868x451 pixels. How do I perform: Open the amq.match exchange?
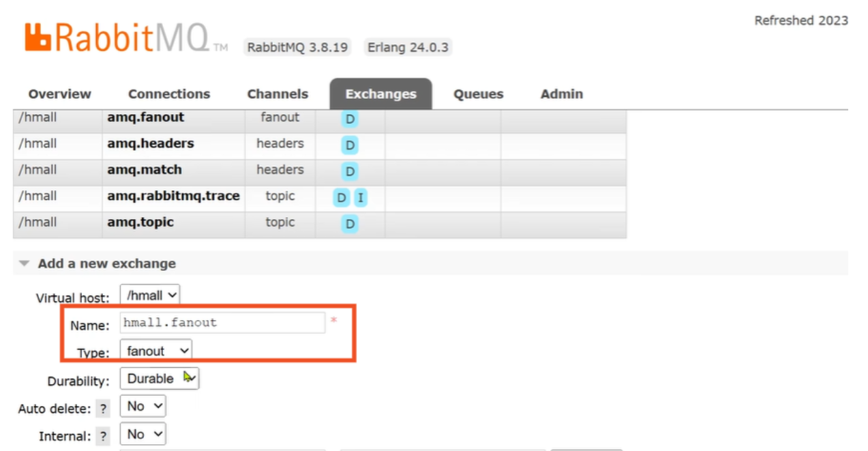[x=144, y=169]
